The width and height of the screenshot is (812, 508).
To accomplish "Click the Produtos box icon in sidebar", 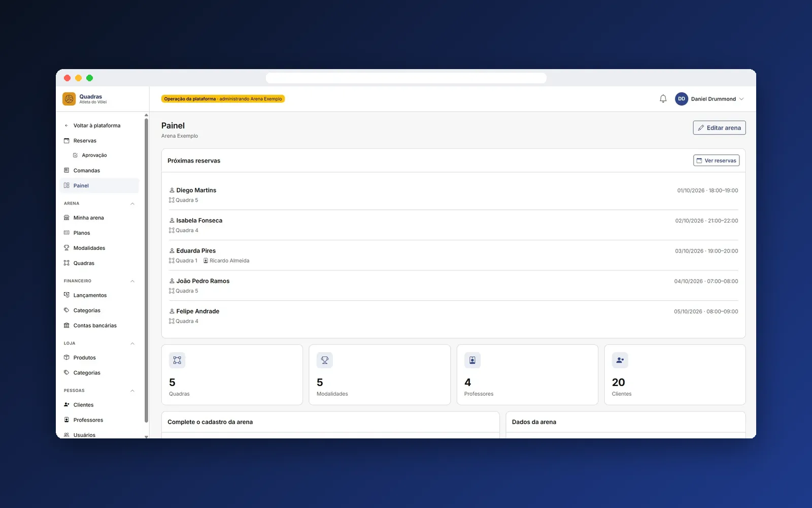I will tap(66, 358).
